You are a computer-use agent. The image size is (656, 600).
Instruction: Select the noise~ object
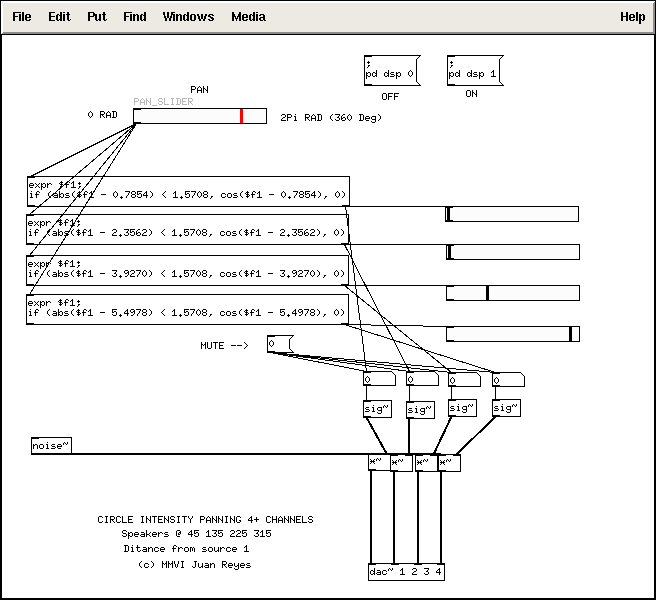pyautogui.click(x=51, y=446)
